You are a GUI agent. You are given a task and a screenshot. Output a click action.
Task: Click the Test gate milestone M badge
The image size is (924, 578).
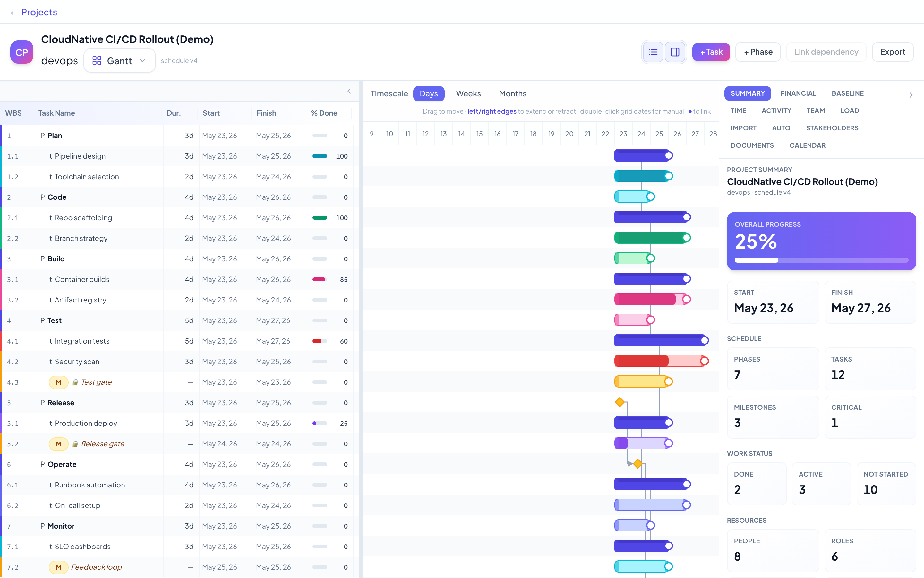click(x=58, y=382)
